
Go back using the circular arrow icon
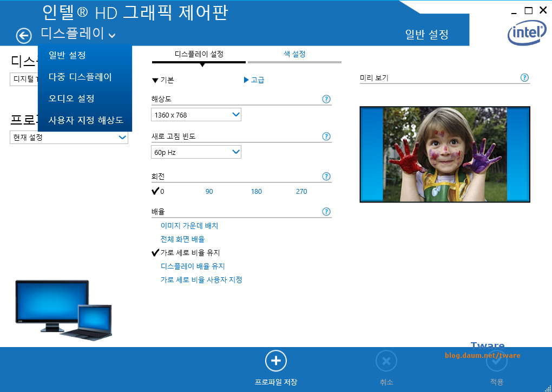pyautogui.click(x=24, y=36)
